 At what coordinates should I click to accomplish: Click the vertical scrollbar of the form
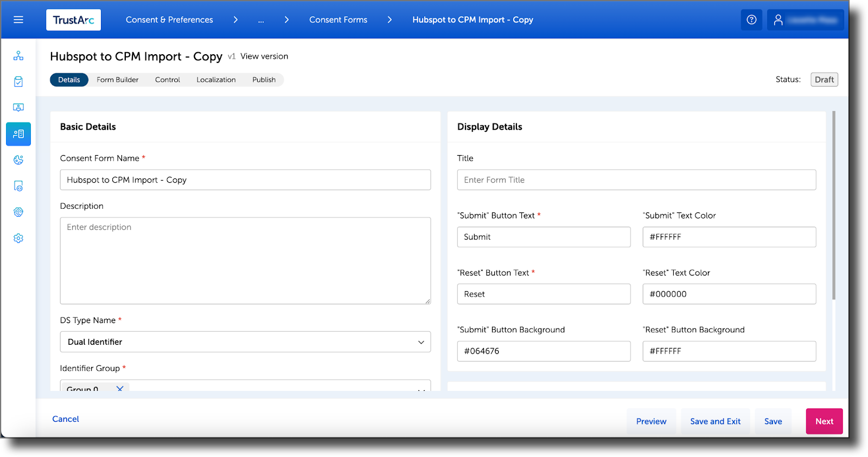point(834,205)
